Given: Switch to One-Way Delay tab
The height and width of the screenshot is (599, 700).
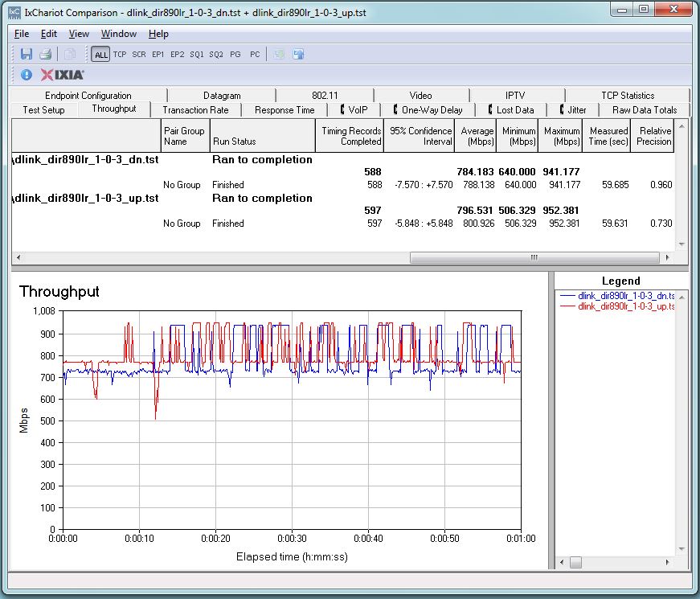Looking at the screenshot, I should pyautogui.click(x=428, y=110).
